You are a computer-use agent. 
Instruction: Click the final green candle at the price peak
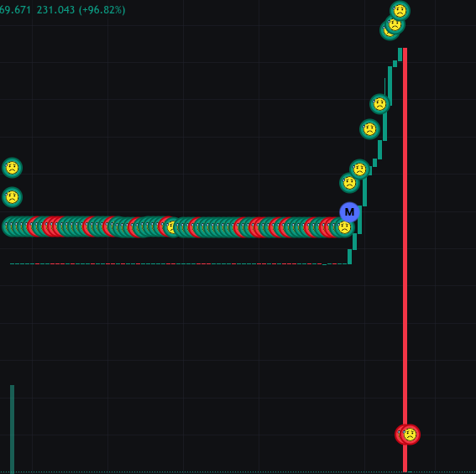coord(400,55)
